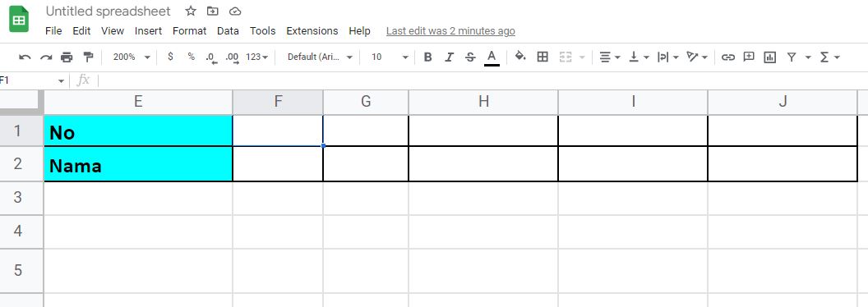Click the redo arrow icon

click(x=46, y=57)
